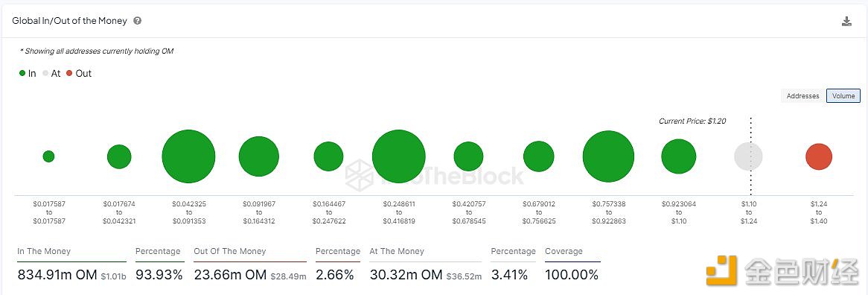Click the red Out bubble $1.24 to $1.40
868x295 pixels.
[819, 156]
